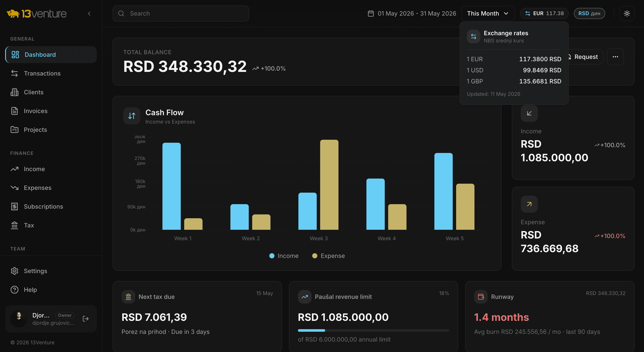Click the Request button
Screen dimensions: 644x352
586,57
